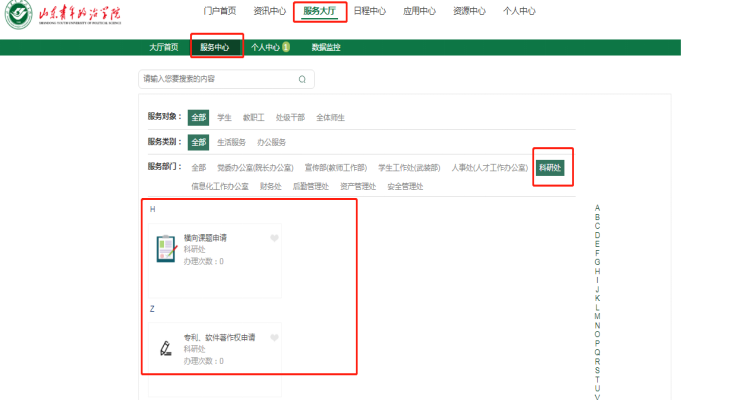Select 学生 under 服务对象 filter
Image resolution: width=749 pixels, height=401 pixels.
click(x=224, y=117)
